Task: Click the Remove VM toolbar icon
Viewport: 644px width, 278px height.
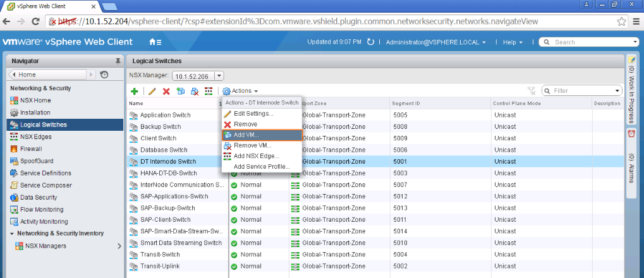Action: (195, 91)
